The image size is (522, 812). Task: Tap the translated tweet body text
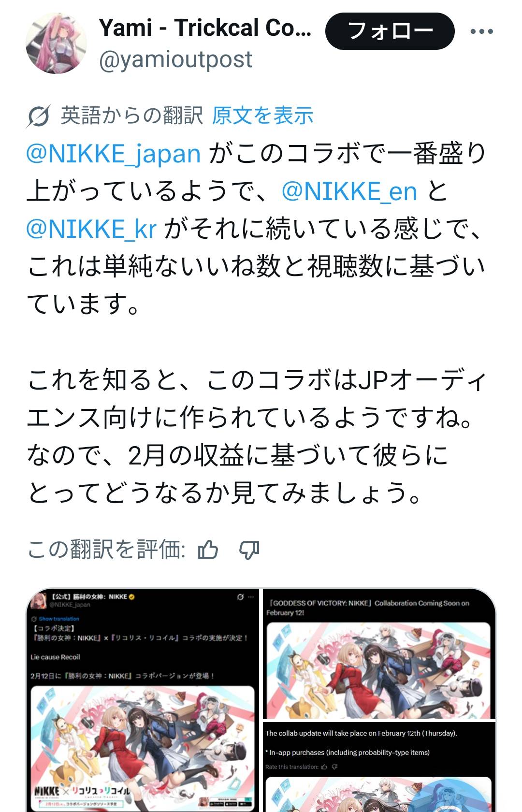(x=256, y=323)
